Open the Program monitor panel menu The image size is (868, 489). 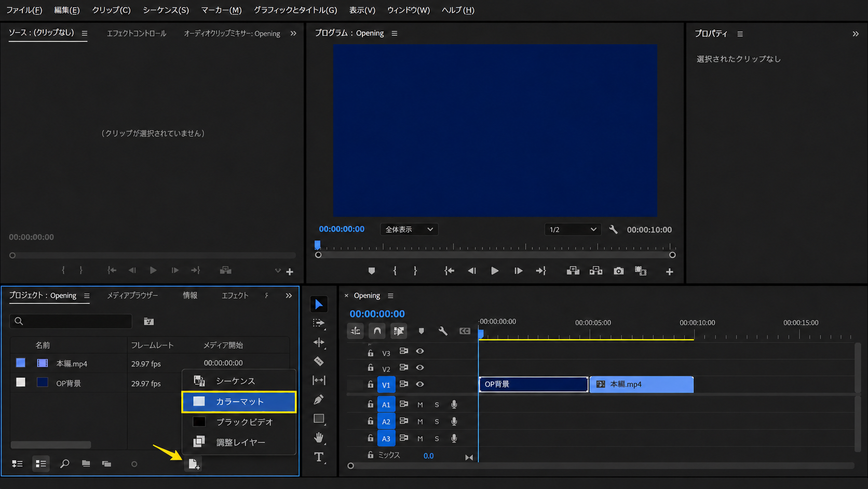(x=395, y=33)
